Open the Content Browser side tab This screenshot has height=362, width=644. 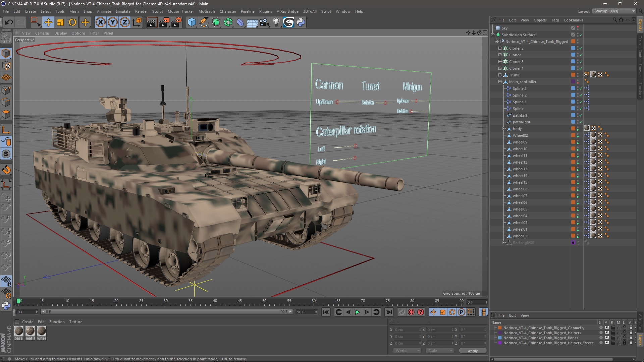[640, 63]
